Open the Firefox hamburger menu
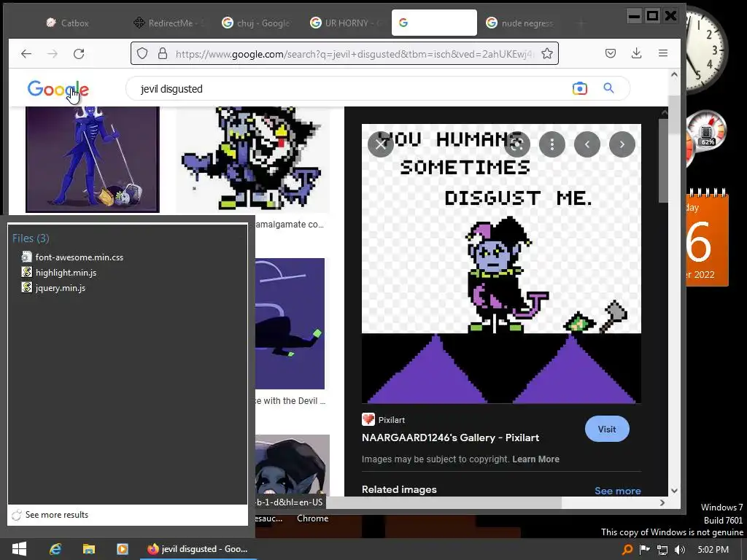 pos(662,53)
